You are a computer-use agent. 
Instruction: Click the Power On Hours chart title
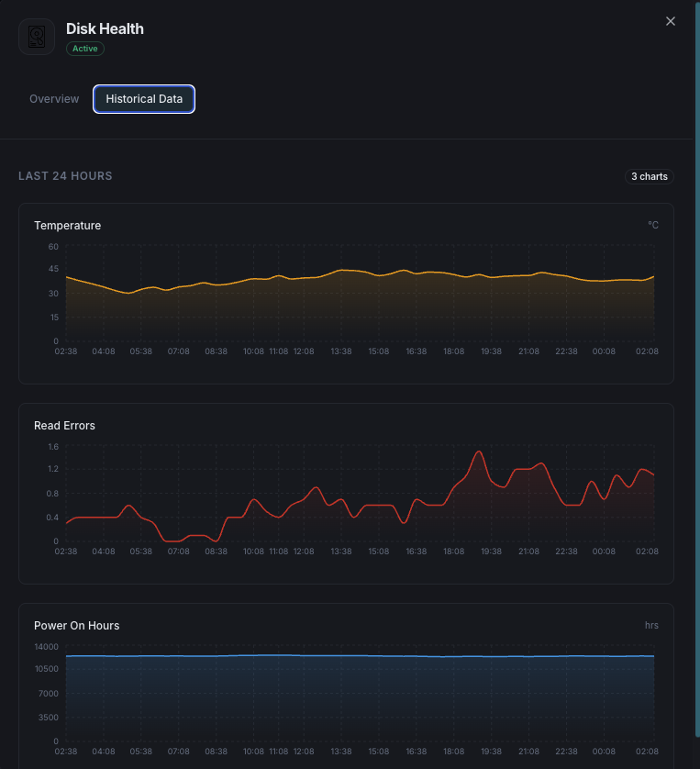[x=77, y=626]
